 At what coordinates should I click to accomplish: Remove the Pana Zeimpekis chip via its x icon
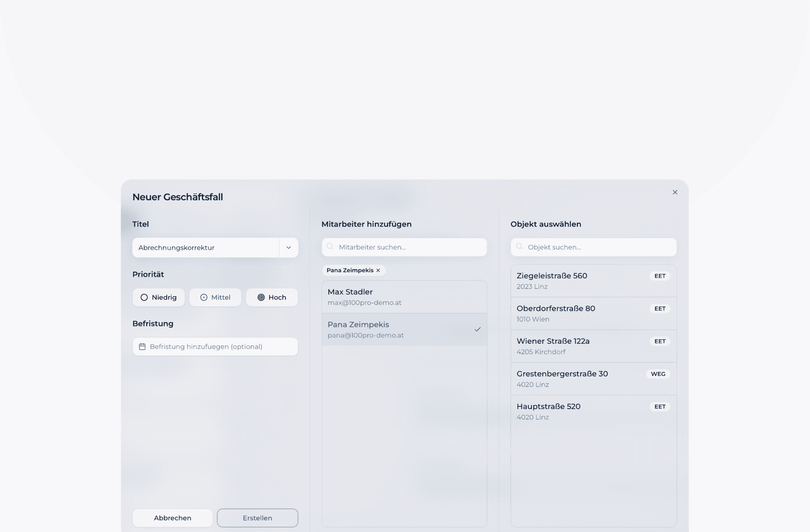click(x=378, y=270)
